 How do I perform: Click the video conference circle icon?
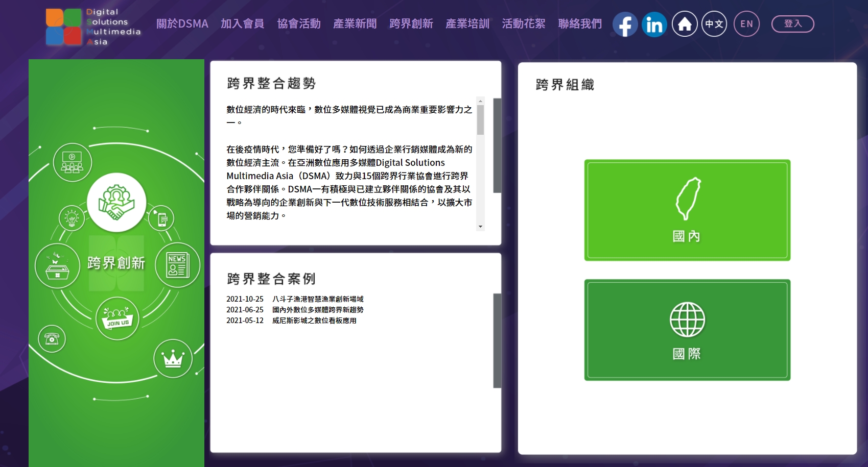point(72,162)
